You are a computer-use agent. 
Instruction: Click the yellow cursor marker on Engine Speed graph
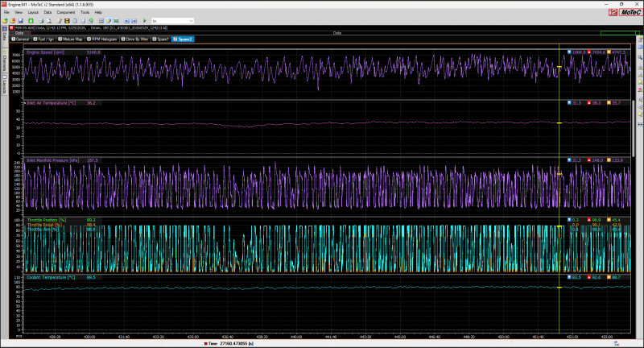[x=559, y=67]
